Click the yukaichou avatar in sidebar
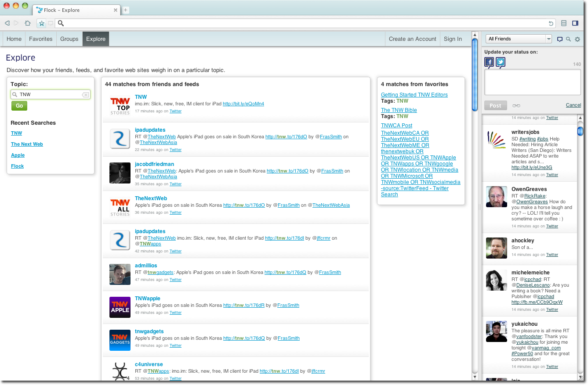The image size is (588, 385). [x=497, y=331]
